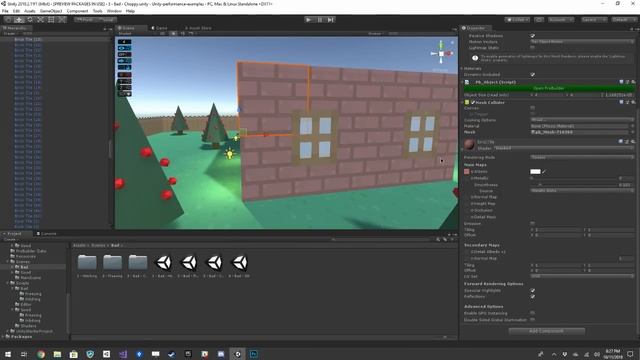This screenshot has height=360, width=640.
Task: Select the Move tool in Unity toolbar
Action: click(x=19, y=20)
